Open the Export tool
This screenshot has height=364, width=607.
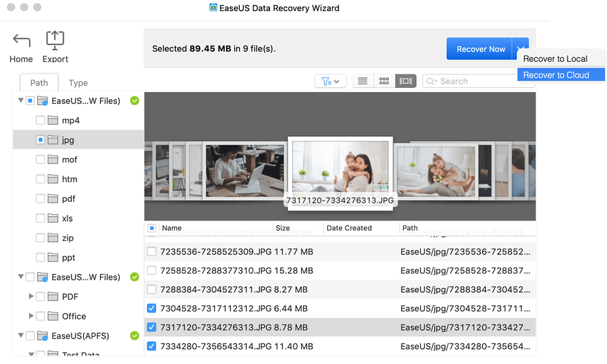(55, 39)
